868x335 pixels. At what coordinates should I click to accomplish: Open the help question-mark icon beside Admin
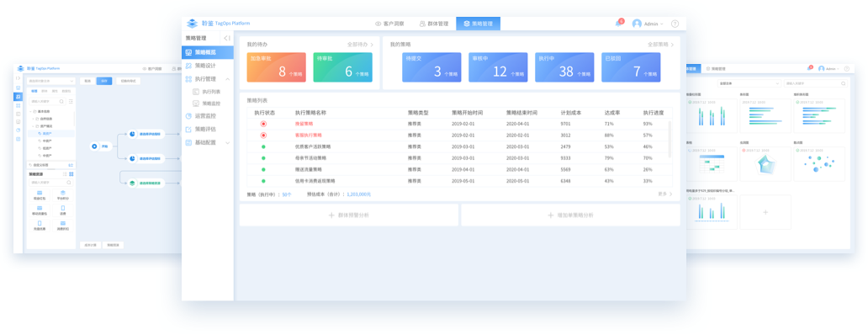point(675,24)
